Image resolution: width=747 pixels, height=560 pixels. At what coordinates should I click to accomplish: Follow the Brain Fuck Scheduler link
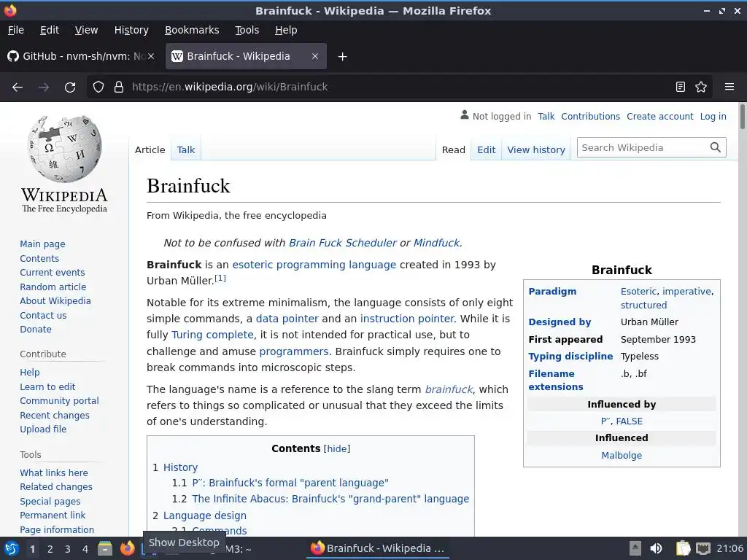point(343,243)
